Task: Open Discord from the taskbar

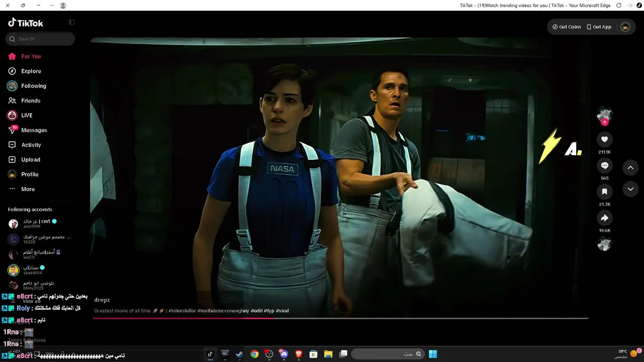Action: click(x=284, y=354)
